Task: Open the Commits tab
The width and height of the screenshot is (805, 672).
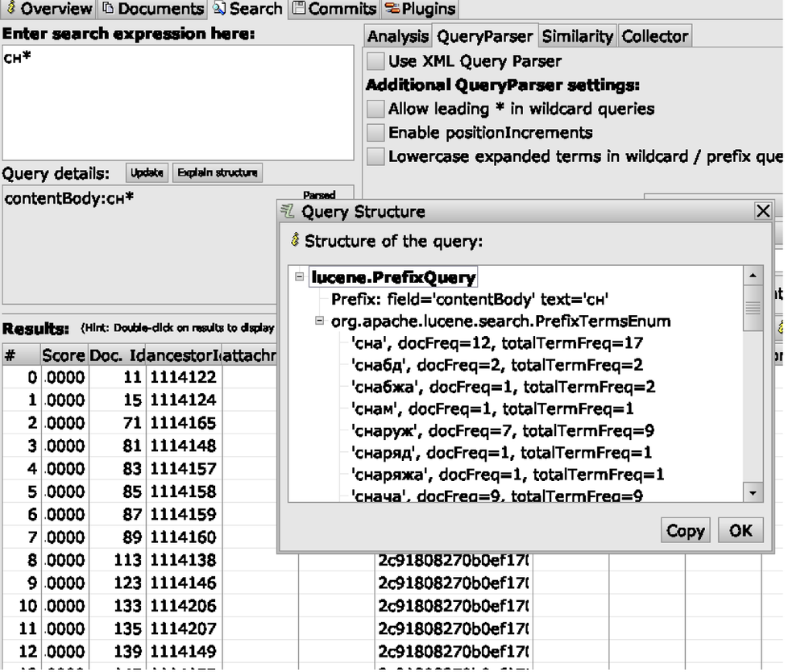Action: [x=334, y=9]
